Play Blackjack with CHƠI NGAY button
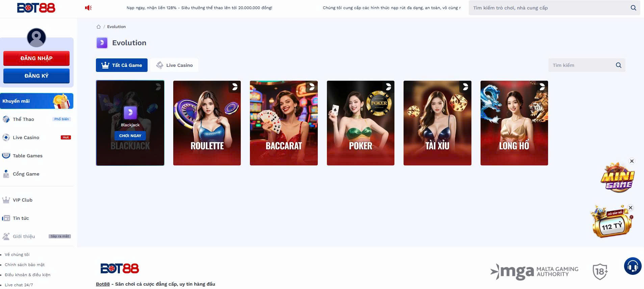The image size is (644, 289). pyautogui.click(x=130, y=136)
